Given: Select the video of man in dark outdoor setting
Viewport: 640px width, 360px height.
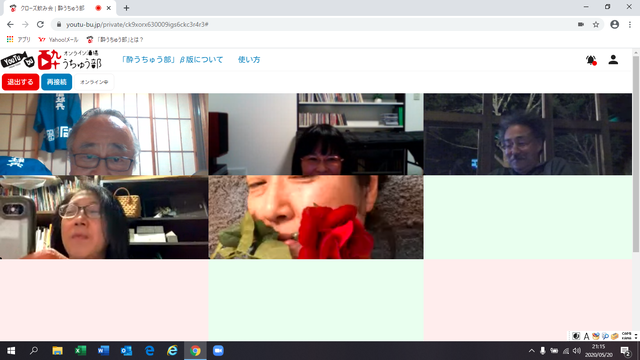Looking at the screenshot, I should click(528, 134).
